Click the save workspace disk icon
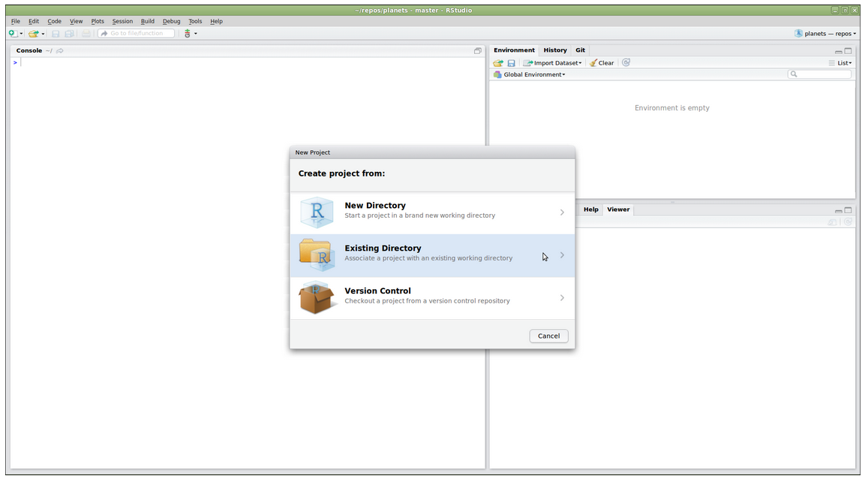 (511, 63)
